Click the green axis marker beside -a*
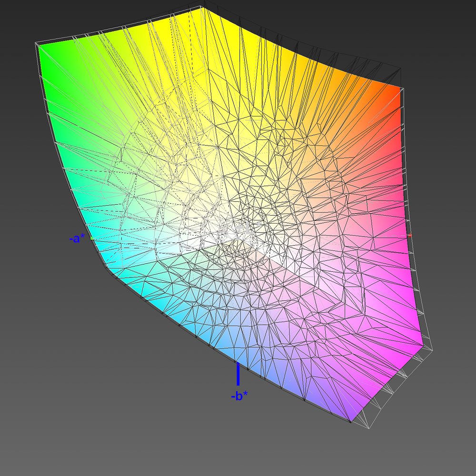Viewport: 476px width, 476px height. [92, 238]
